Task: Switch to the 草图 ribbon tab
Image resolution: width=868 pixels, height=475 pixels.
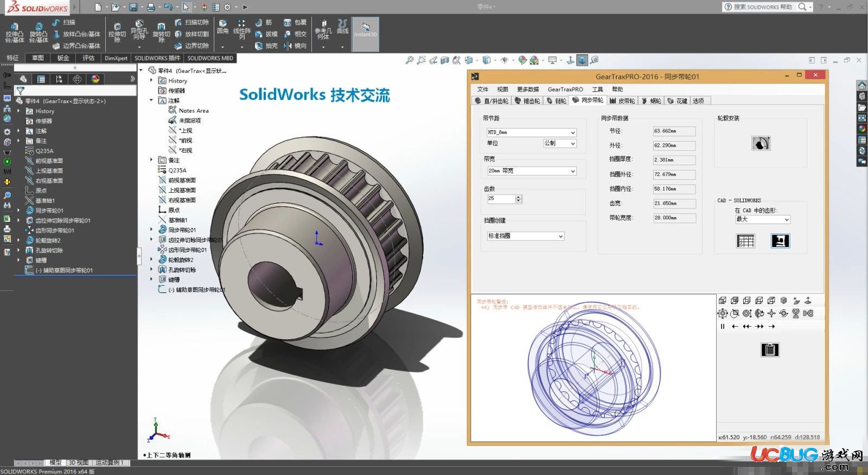Action: pyautogui.click(x=37, y=58)
